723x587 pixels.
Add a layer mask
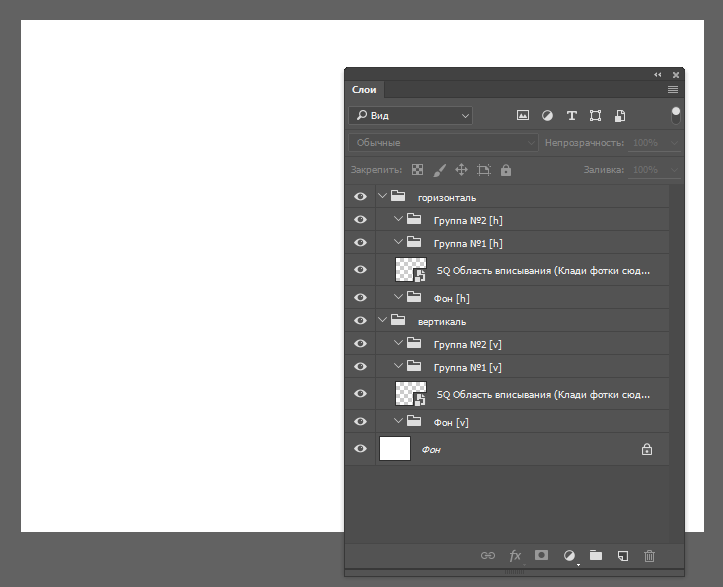point(541,555)
